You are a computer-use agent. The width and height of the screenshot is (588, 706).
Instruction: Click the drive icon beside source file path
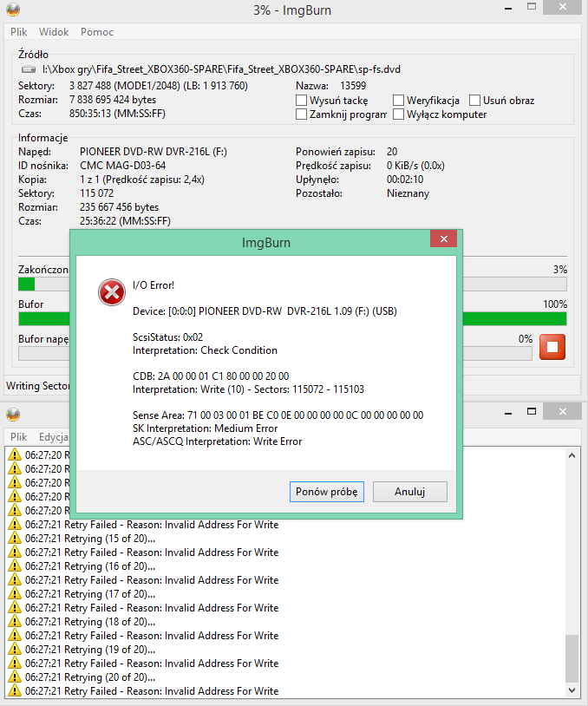coord(29,69)
